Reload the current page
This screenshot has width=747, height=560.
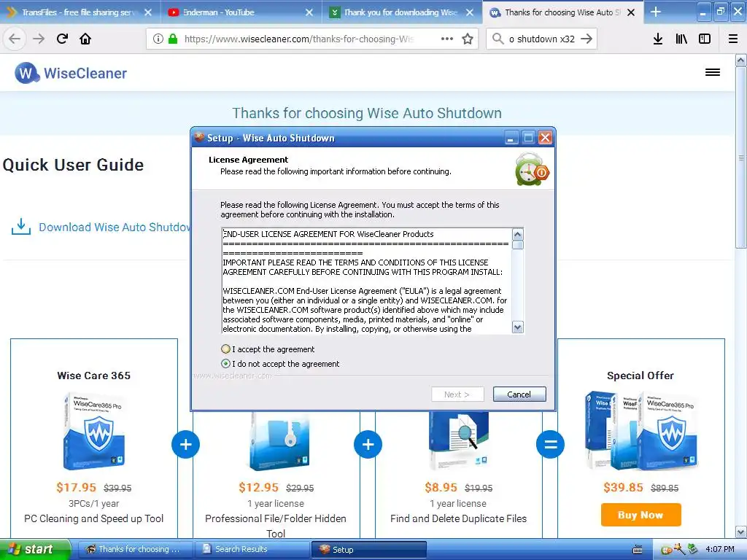point(62,39)
